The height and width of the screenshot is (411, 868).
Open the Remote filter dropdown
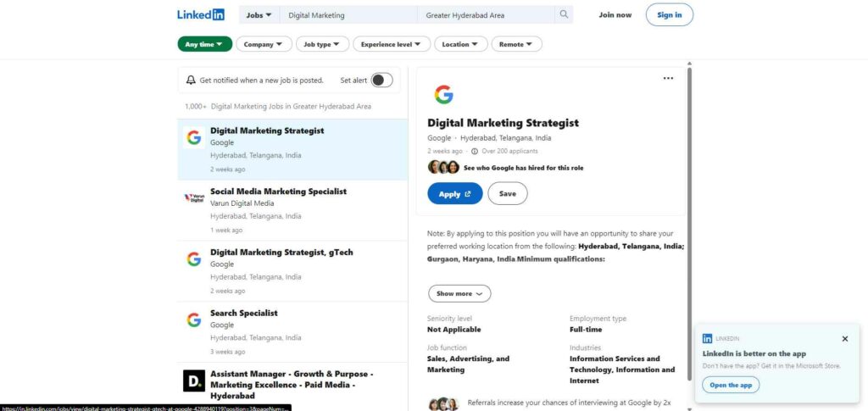pyautogui.click(x=517, y=44)
